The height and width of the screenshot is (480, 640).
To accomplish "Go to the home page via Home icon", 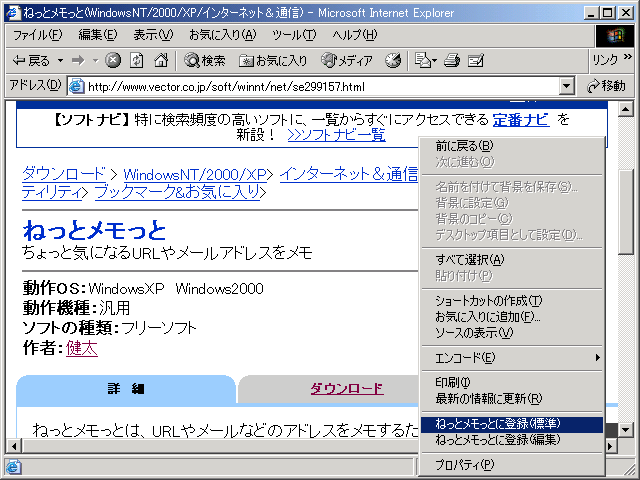I will [x=161, y=60].
